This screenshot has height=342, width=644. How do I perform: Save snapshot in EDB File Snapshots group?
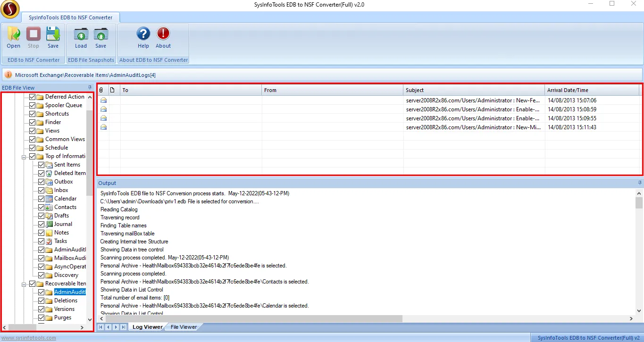click(x=100, y=37)
